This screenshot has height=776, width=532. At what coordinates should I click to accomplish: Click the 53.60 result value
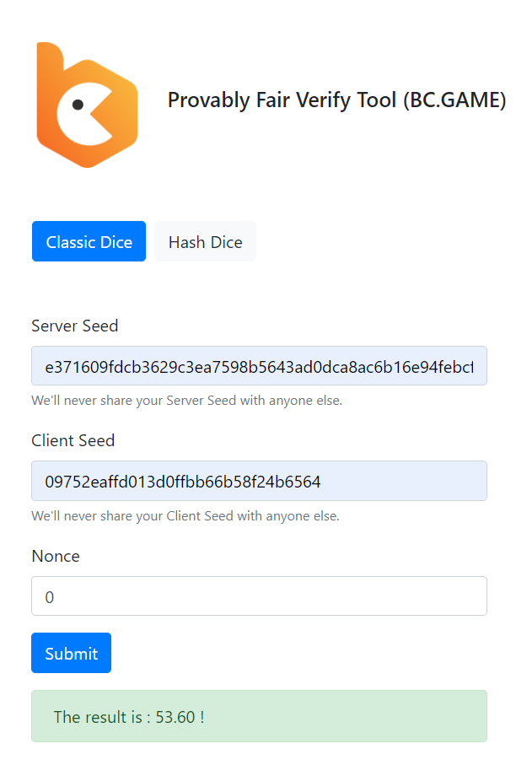point(175,717)
